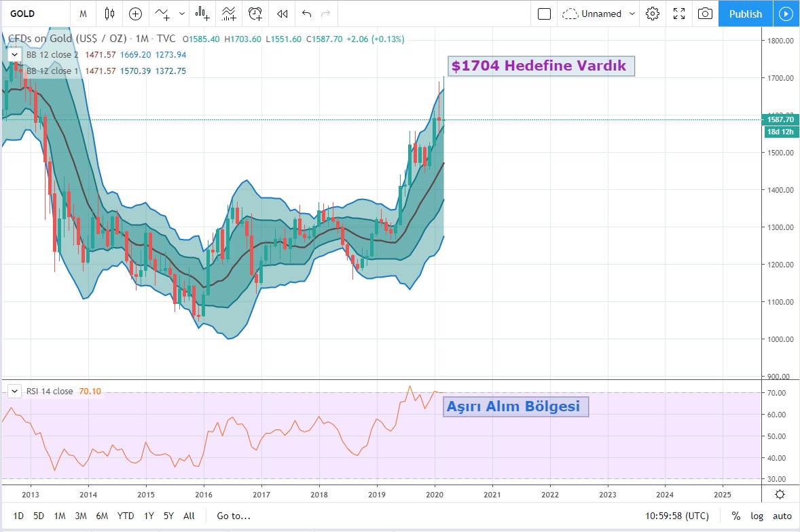Select the Aşırı Alım Bölgesi annotation
The width and height of the screenshot is (800, 532).
515,406
